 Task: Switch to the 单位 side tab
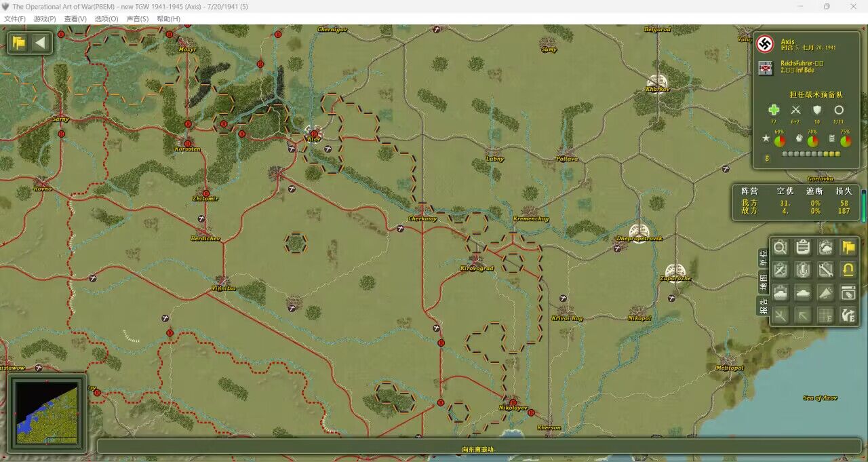click(x=763, y=256)
